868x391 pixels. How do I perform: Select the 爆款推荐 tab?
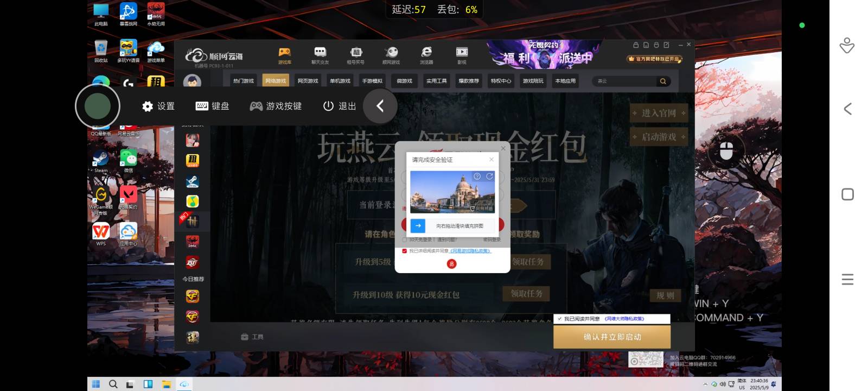(x=469, y=81)
